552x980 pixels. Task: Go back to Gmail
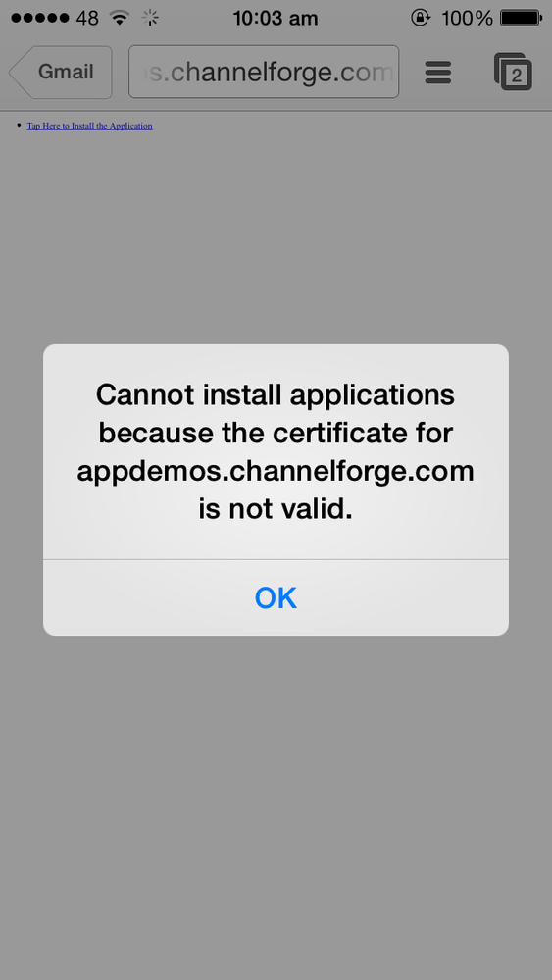61,72
